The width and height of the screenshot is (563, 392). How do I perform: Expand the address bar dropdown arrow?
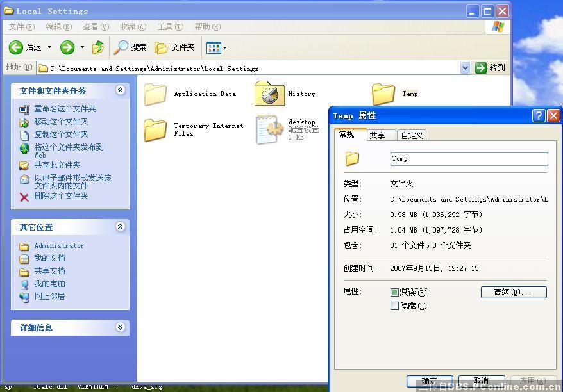(x=465, y=68)
